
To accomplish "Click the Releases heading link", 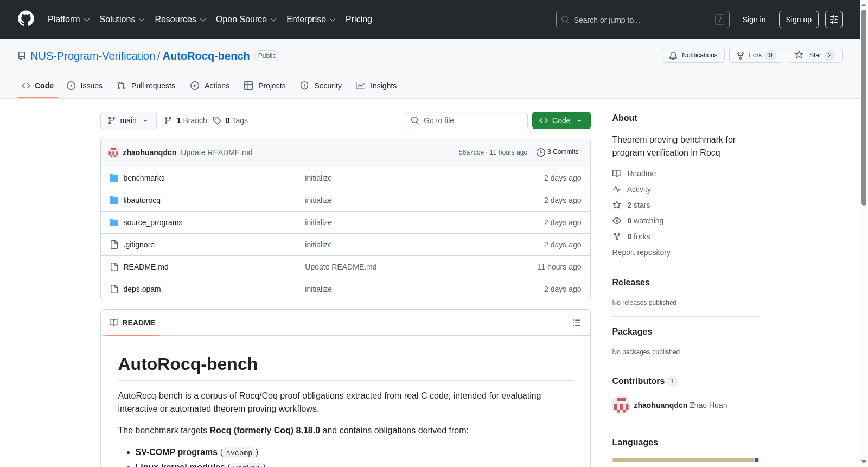I will click(x=631, y=283).
